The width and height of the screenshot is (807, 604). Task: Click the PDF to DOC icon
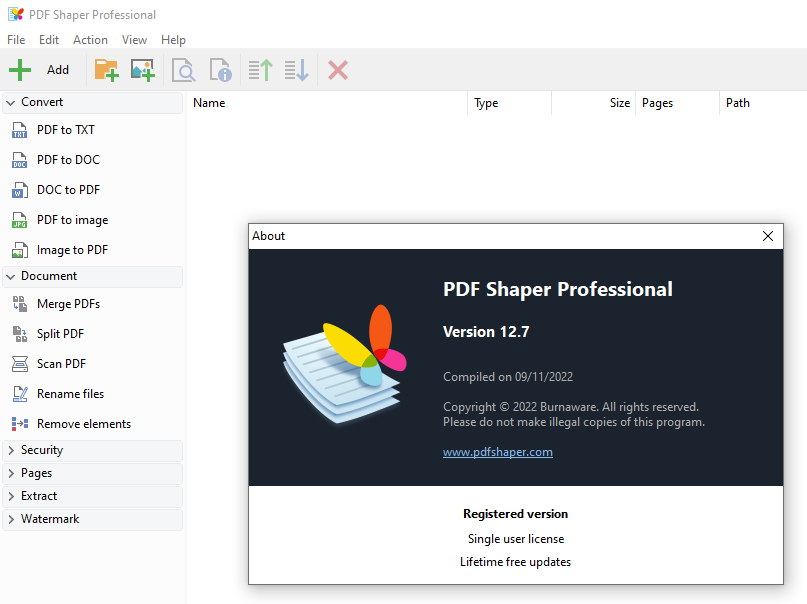point(20,160)
